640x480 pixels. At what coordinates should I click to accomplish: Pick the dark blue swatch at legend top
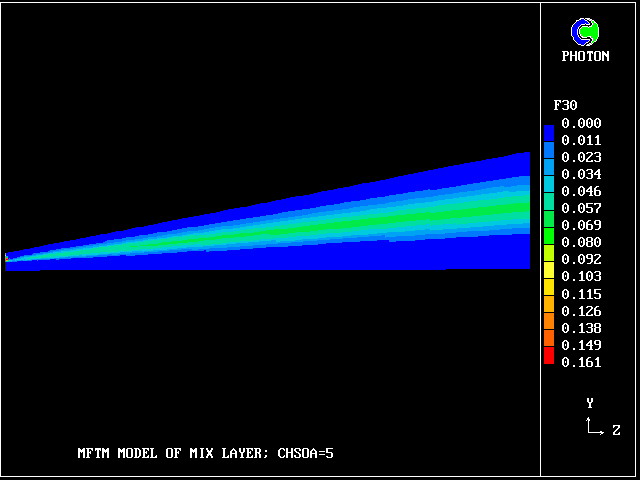tap(548, 131)
